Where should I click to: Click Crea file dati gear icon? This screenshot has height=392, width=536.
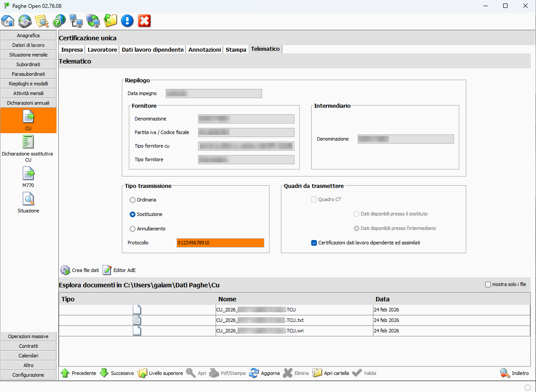click(x=65, y=270)
